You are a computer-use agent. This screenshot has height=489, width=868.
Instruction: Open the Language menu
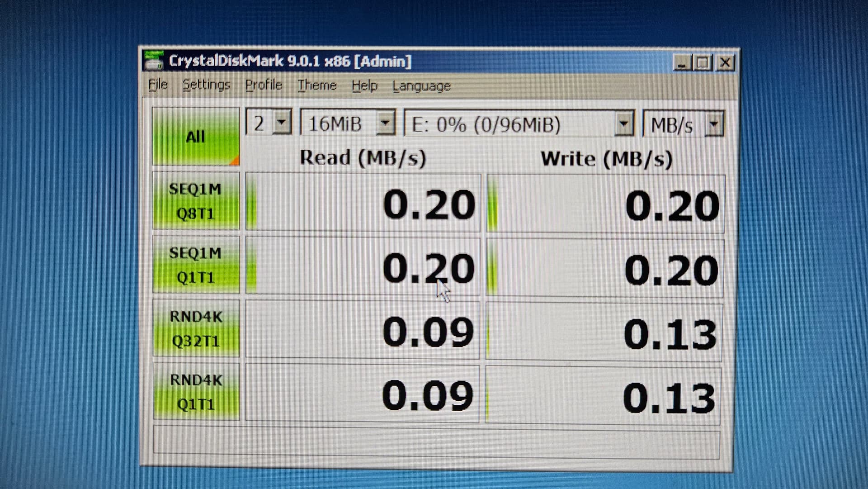point(421,86)
